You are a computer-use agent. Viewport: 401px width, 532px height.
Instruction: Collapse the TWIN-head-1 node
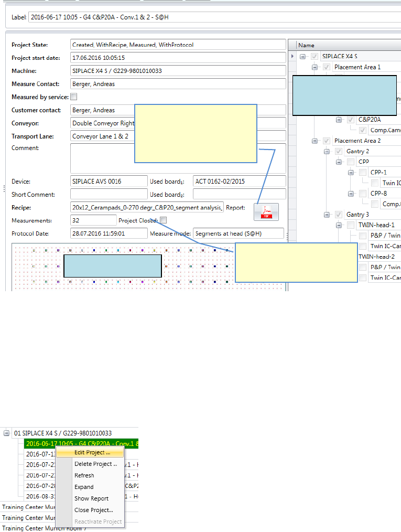pos(339,225)
